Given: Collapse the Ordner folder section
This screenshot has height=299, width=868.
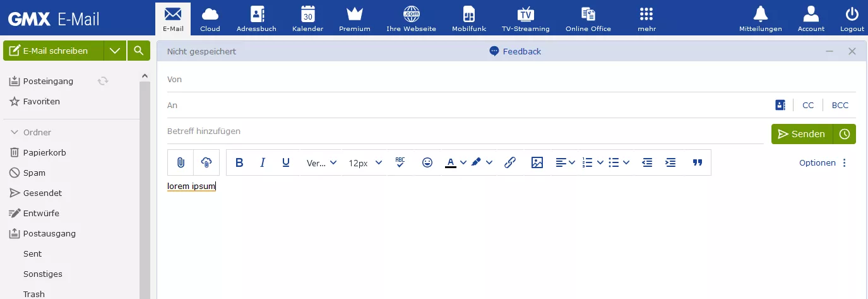Looking at the screenshot, I should tap(15, 132).
